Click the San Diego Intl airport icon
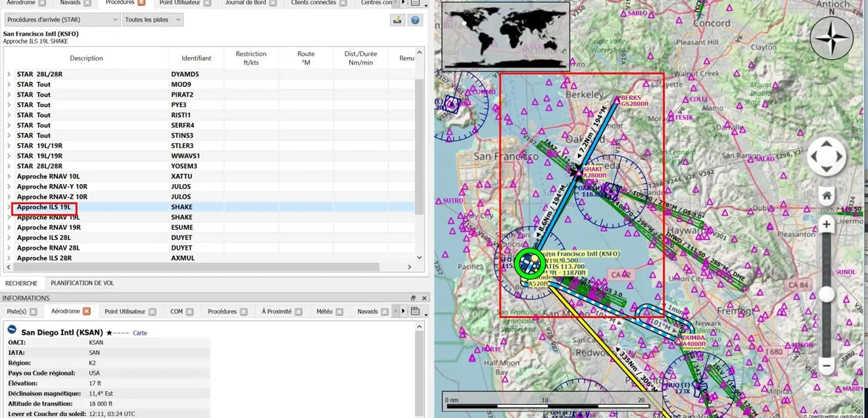The width and height of the screenshot is (868, 418). pyautogui.click(x=12, y=330)
